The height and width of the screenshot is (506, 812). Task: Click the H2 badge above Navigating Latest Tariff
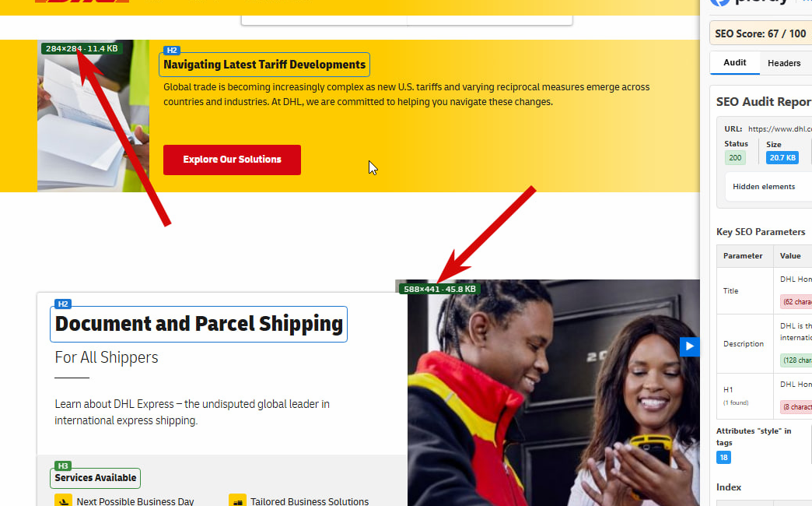[x=171, y=51]
